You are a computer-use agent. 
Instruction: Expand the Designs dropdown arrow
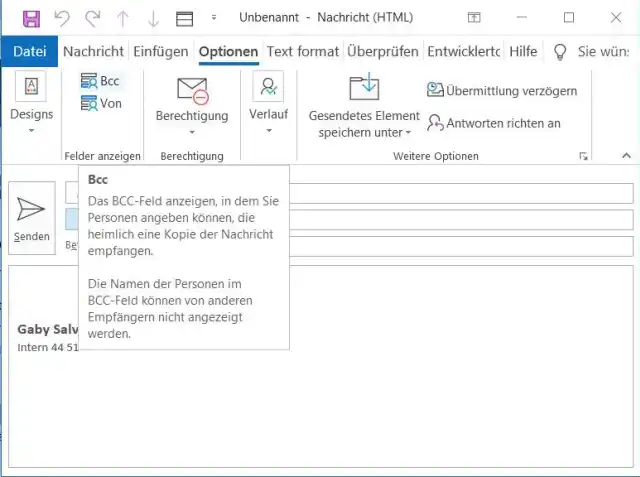click(31, 131)
